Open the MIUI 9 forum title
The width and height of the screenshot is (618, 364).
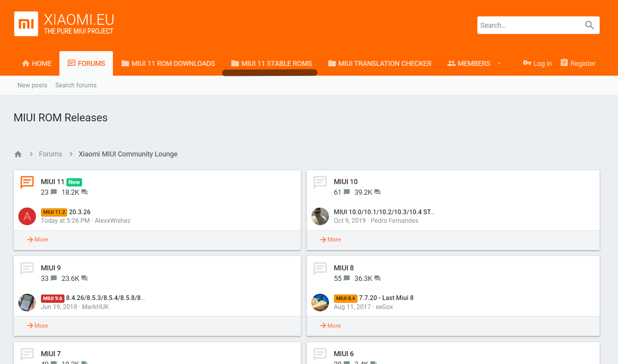(x=51, y=268)
